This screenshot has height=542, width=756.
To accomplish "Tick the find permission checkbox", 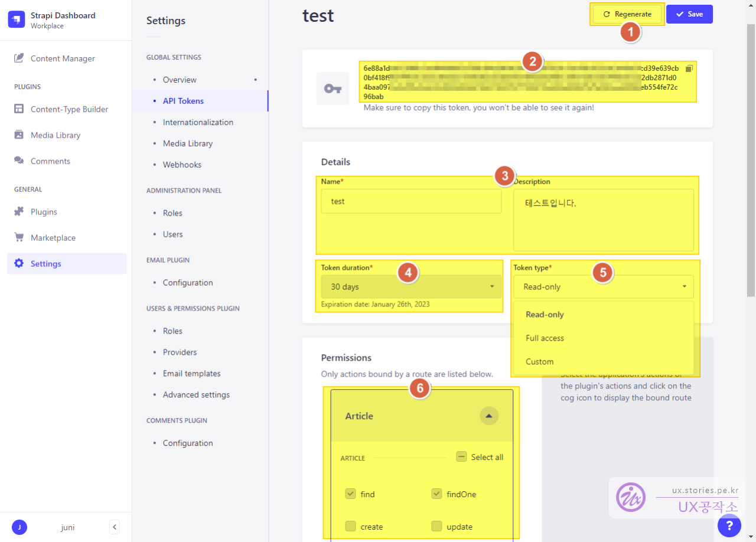I will coord(350,494).
